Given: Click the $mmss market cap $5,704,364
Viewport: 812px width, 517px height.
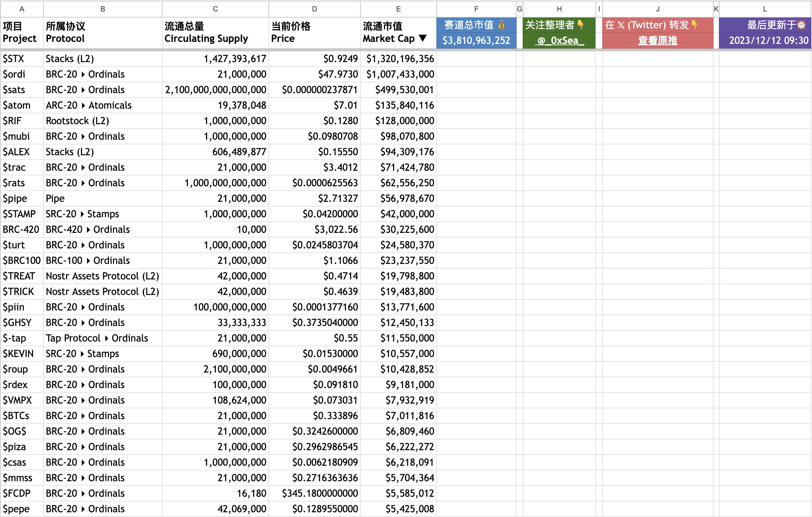Looking at the screenshot, I should click(x=399, y=478).
